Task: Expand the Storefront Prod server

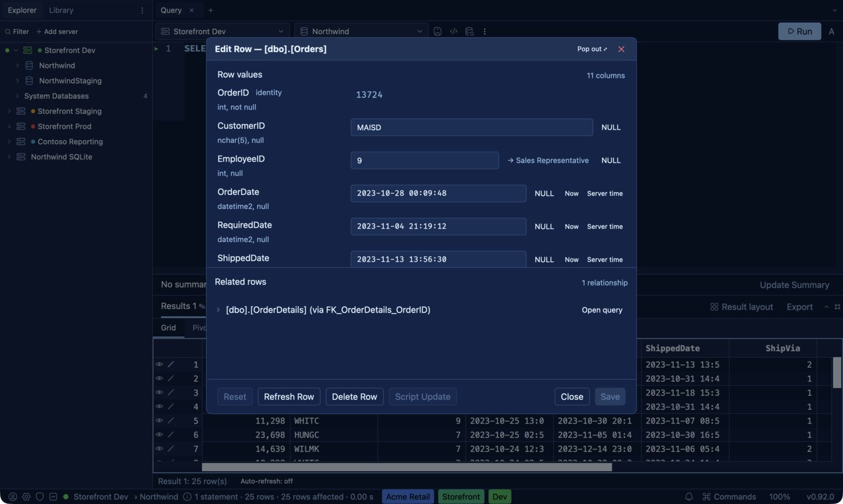Action: 9,126
